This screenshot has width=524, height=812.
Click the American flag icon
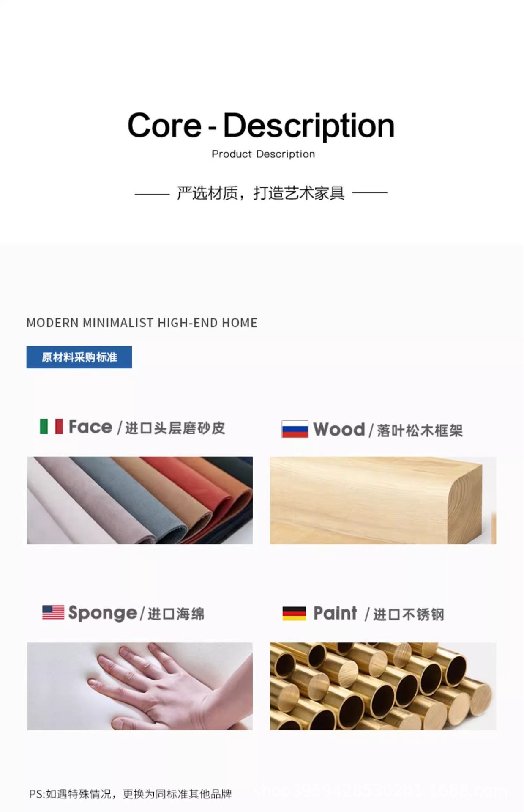(53, 612)
